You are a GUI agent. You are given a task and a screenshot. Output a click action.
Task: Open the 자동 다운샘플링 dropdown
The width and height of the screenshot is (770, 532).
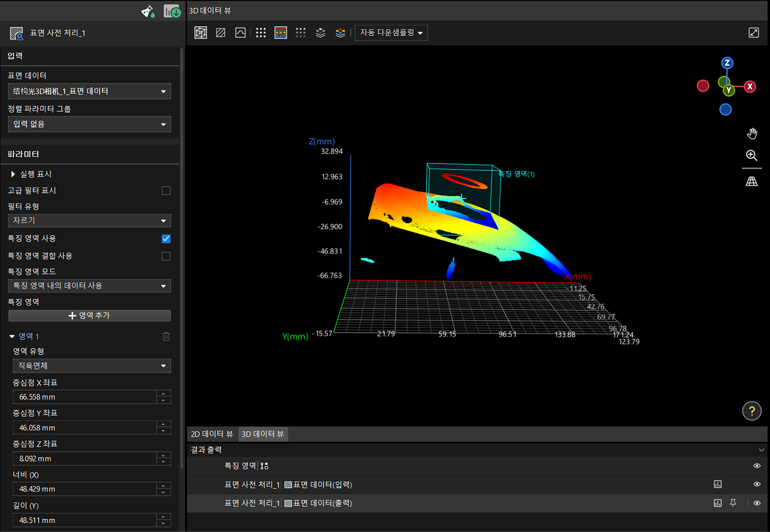tap(391, 33)
